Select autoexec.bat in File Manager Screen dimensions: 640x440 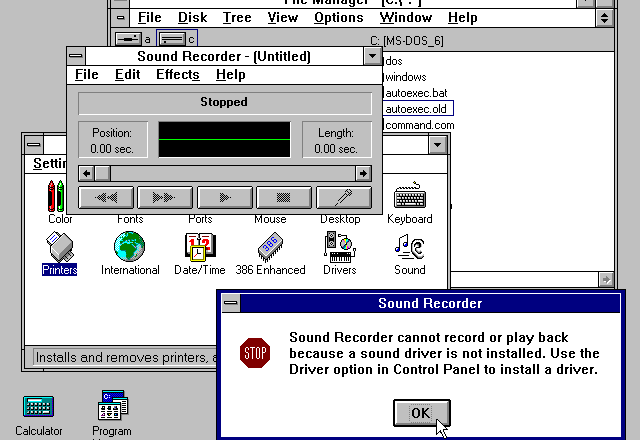tap(416, 93)
